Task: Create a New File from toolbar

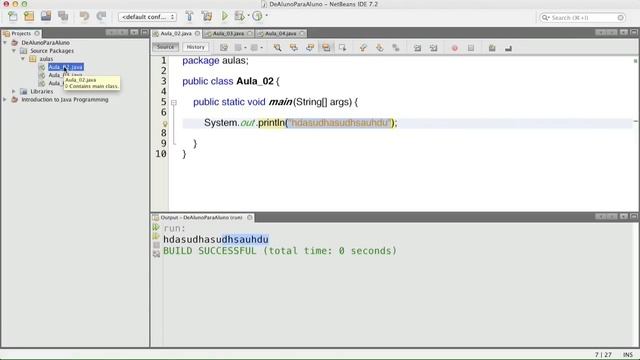Action: tap(13, 16)
